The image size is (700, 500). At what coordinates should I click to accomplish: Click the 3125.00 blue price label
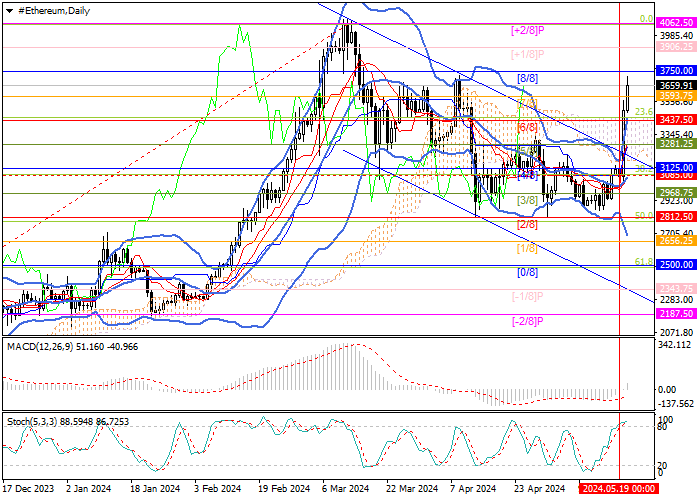(x=677, y=168)
